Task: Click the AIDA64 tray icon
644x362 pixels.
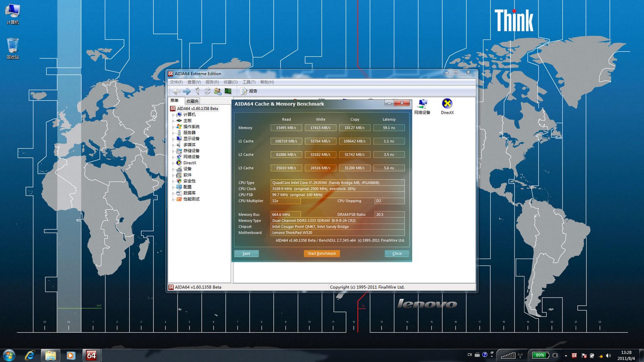Action: point(574,356)
